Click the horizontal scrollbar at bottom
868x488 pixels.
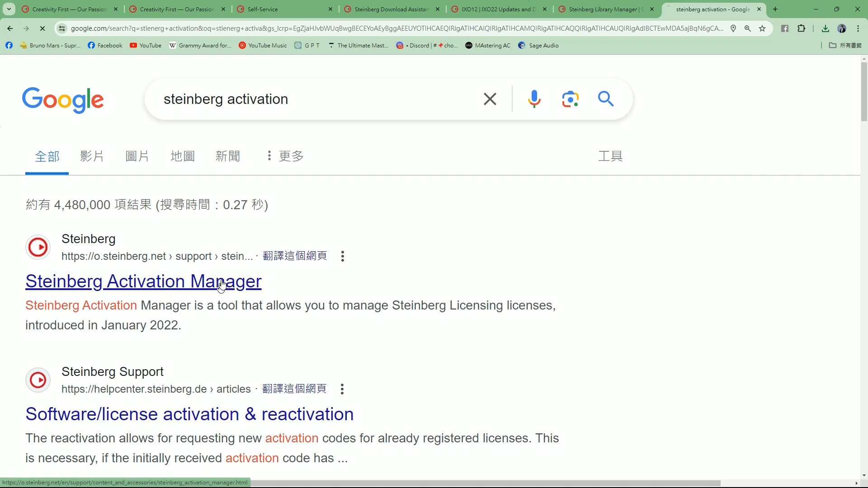coord(452,483)
